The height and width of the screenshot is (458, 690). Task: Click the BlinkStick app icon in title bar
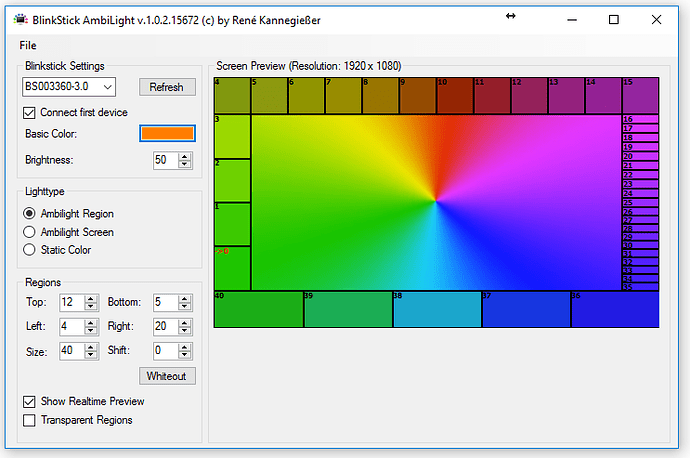pyautogui.click(x=20, y=20)
